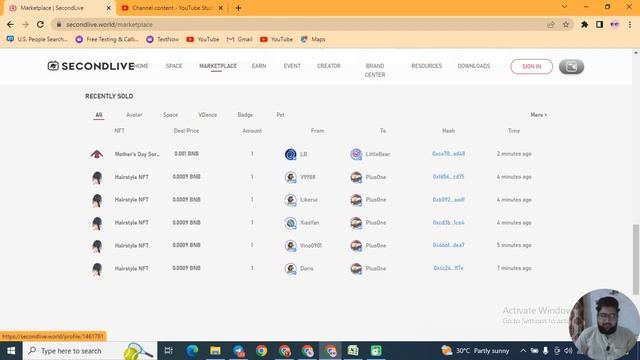Open the tab search dropdown chevron
This screenshot has width=640, height=360.
pyautogui.click(x=564, y=7)
